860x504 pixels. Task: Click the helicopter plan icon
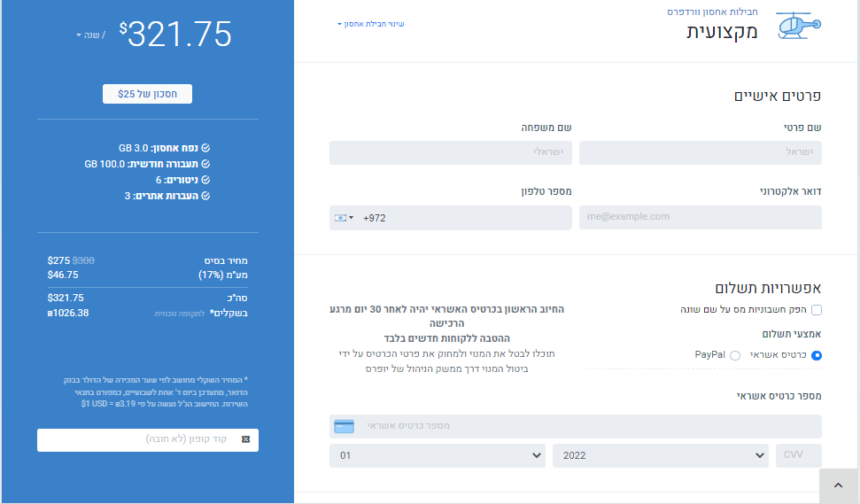click(799, 25)
